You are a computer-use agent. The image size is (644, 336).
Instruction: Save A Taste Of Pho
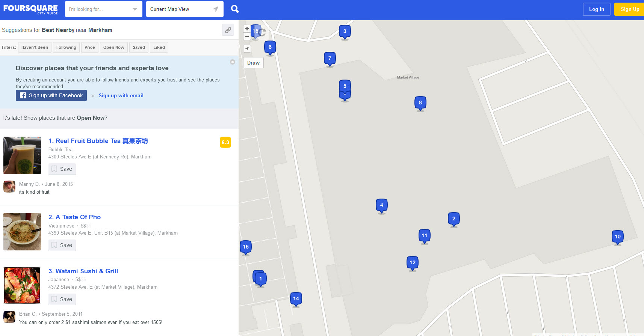[62, 245]
